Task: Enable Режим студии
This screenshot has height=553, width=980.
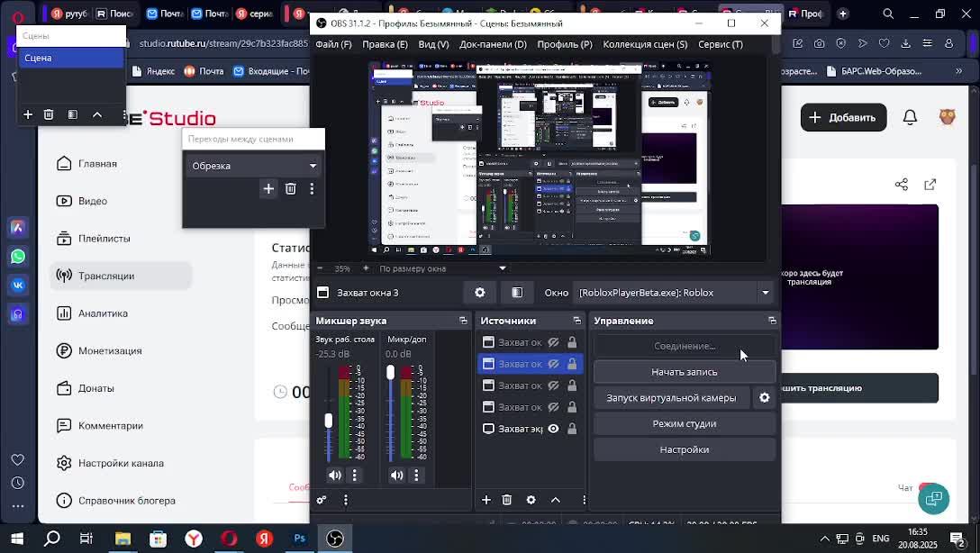Action: [x=685, y=423]
